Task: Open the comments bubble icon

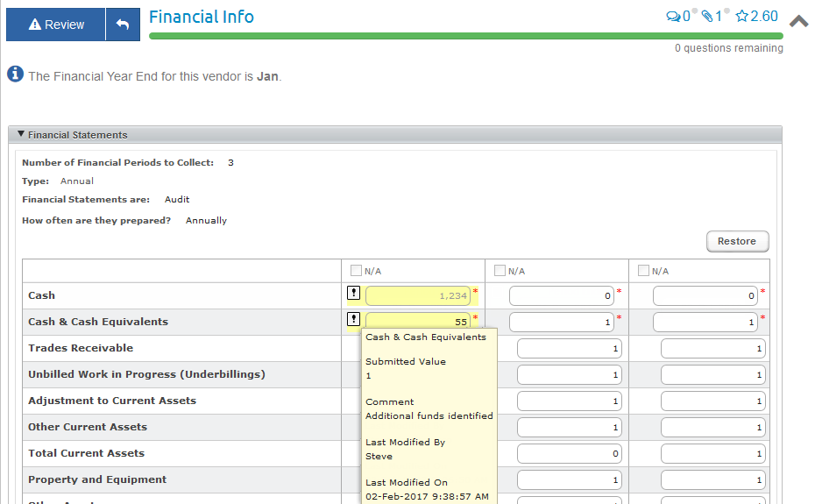Action: click(673, 17)
